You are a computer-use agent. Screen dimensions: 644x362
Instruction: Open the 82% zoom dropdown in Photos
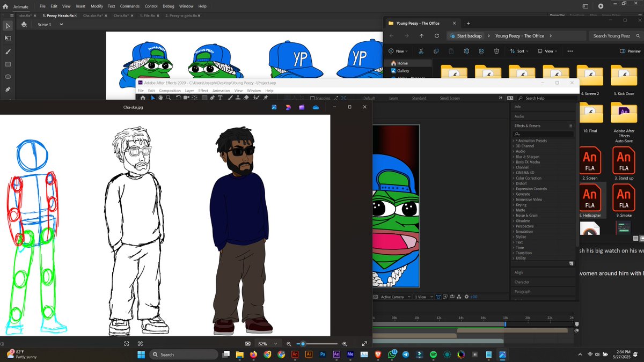point(267,344)
